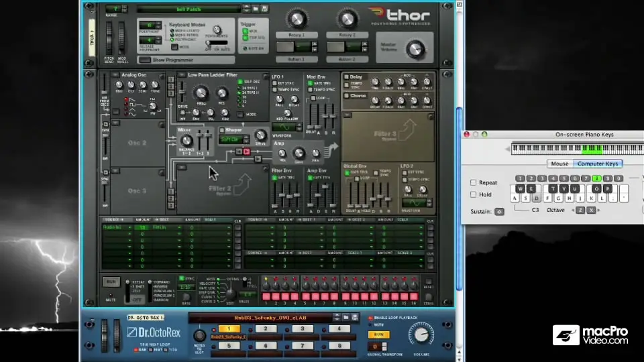Viewport: 644px width, 362px height.
Task: Click the Sustain key button in Piano Keys
Action: click(x=499, y=212)
